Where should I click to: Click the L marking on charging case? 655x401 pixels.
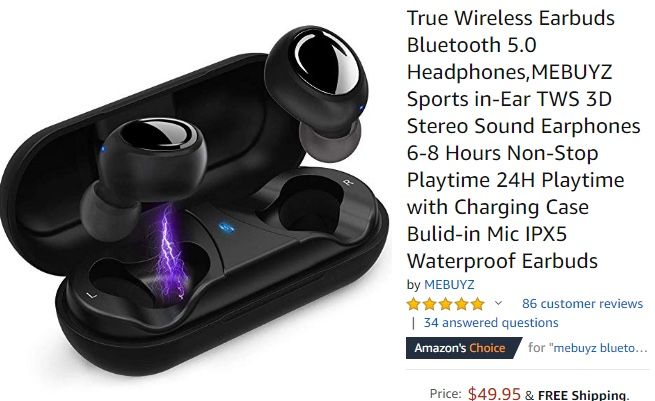point(91,295)
